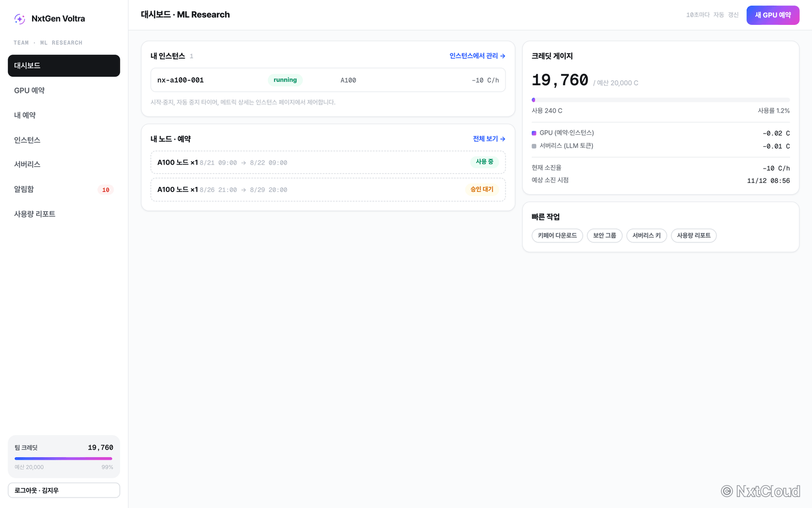Click the 사용 240 C label

[547, 111]
